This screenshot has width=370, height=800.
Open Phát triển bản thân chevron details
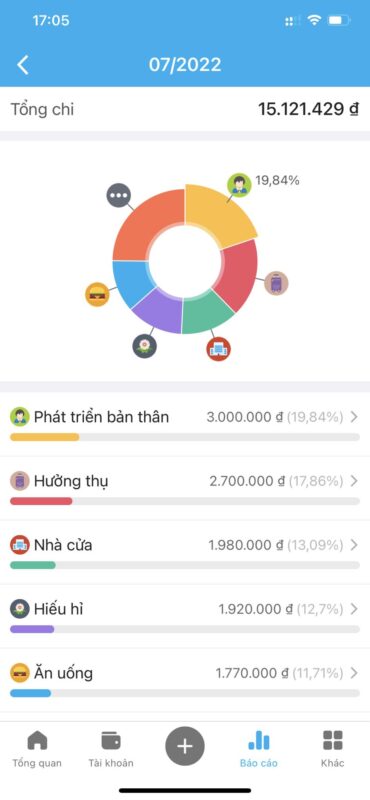pyautogui.click(x=354, y=417)
